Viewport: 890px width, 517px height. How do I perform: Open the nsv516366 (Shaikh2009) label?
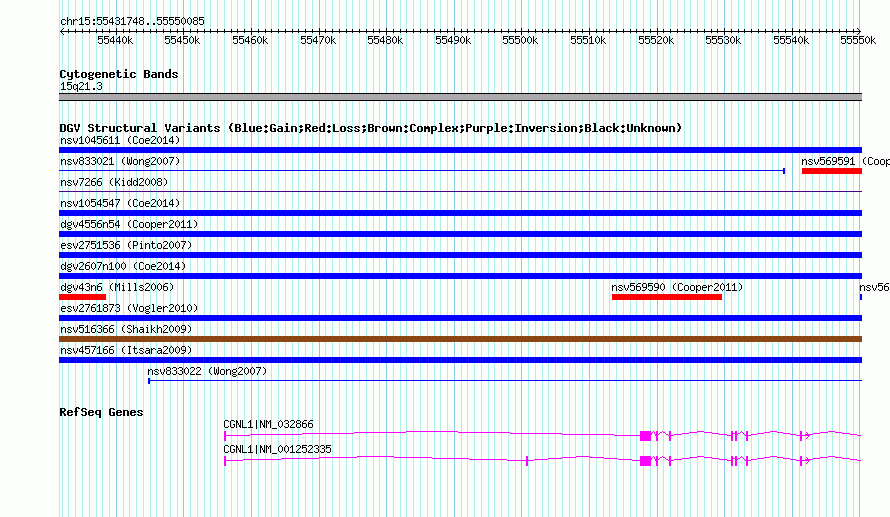(126, 329)
